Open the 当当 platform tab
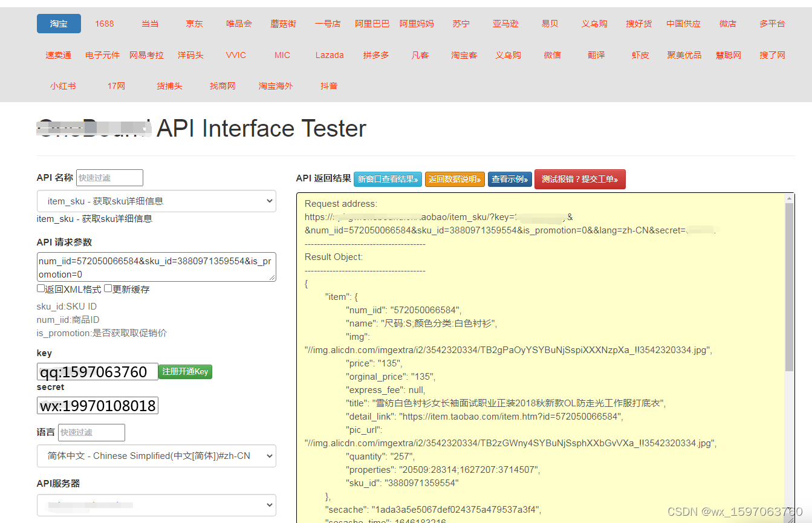The image size is (812, 523). 150,24
